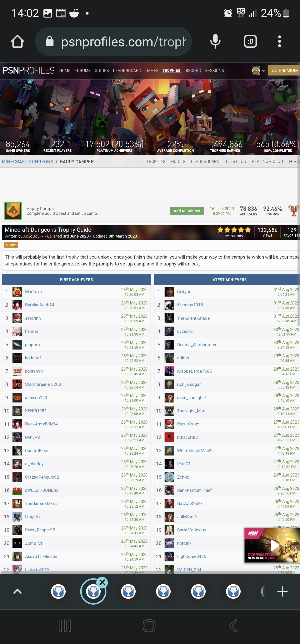Image resolution: width=300 pixels, height=644 pixels.
Task: Switch to the game's GUIDES tab
Action: pos(178,161)
